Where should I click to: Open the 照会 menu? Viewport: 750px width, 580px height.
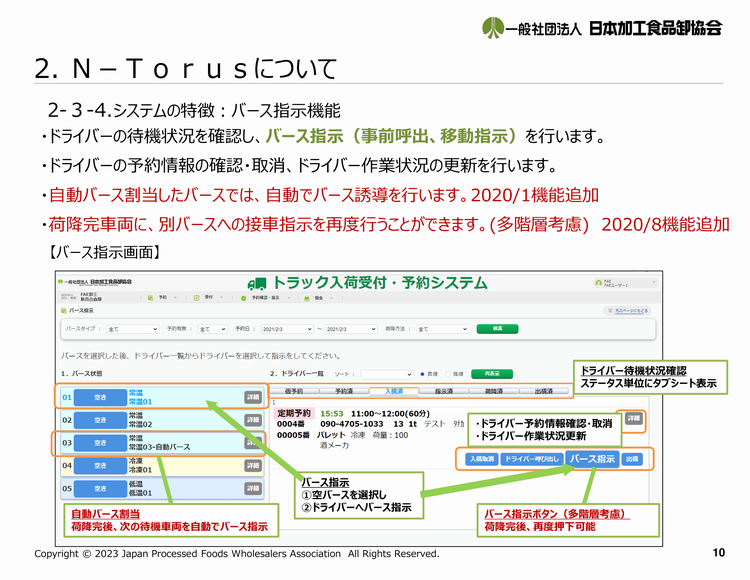tap(319, 298)
